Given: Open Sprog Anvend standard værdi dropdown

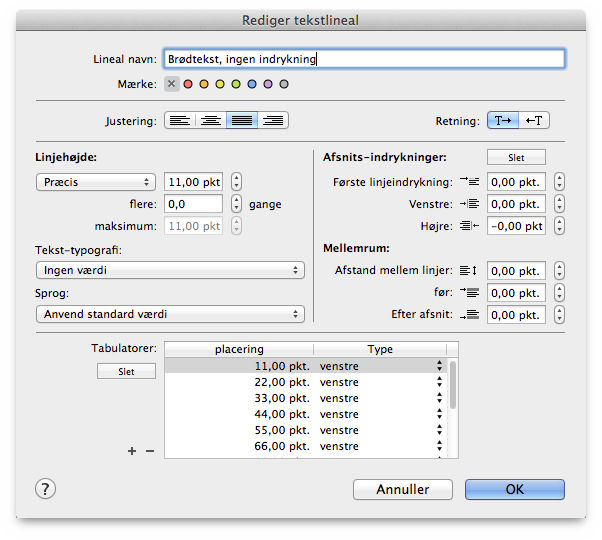Looking at the screenshot, I should (x=170, y=314).
